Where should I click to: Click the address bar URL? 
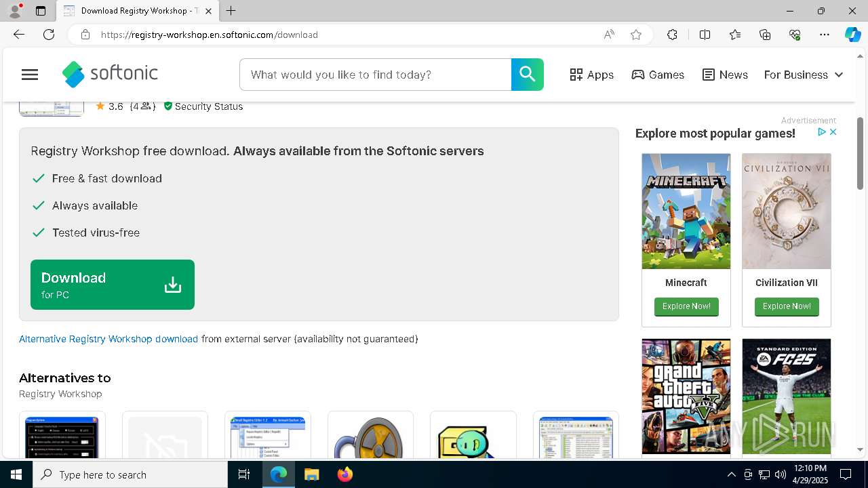[x=210, y=35]
